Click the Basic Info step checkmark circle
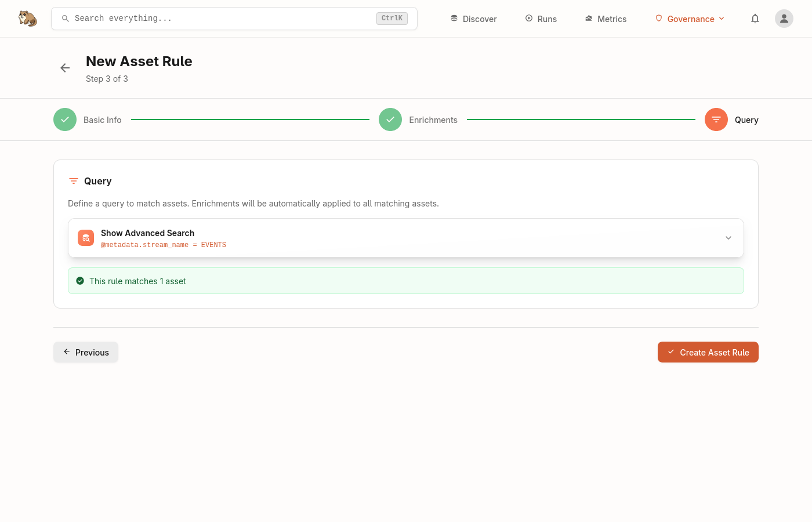 tap(65, 119)
